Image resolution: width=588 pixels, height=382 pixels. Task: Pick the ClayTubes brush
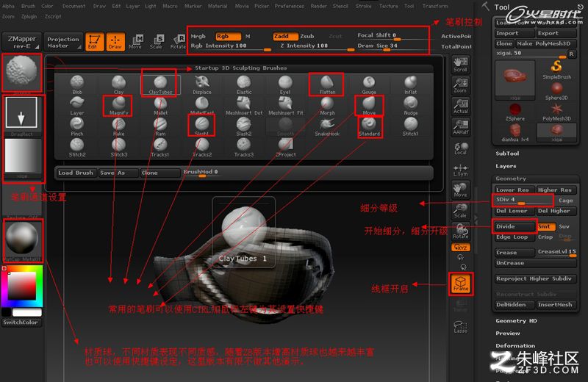[x=160, y=84]
